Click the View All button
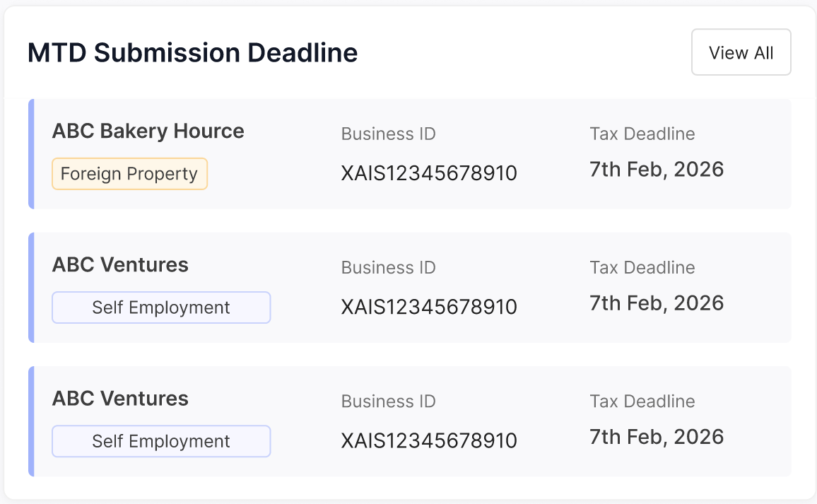 coord(741,52)
